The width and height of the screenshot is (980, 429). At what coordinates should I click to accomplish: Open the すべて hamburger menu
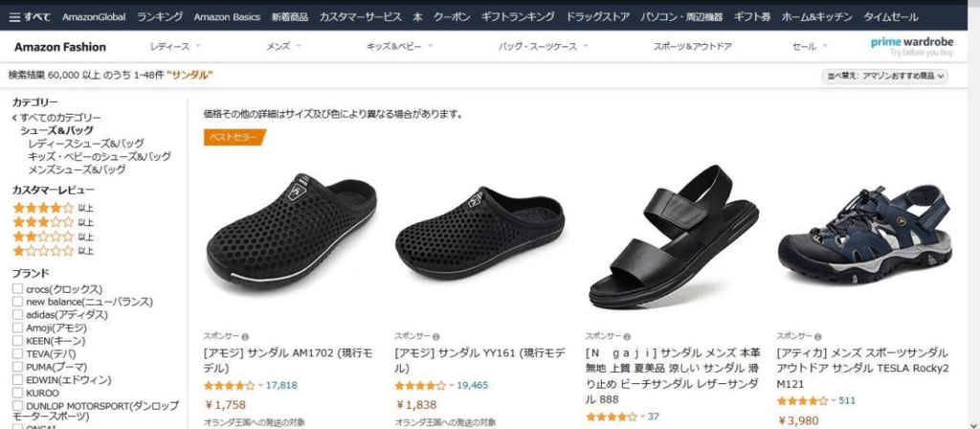pos(30,17)
